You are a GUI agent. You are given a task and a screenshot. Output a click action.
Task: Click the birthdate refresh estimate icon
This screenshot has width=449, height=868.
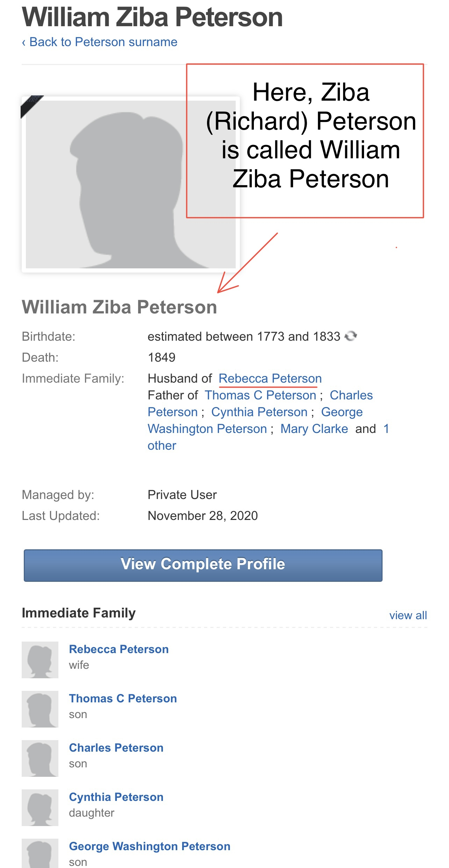point(350,336)
